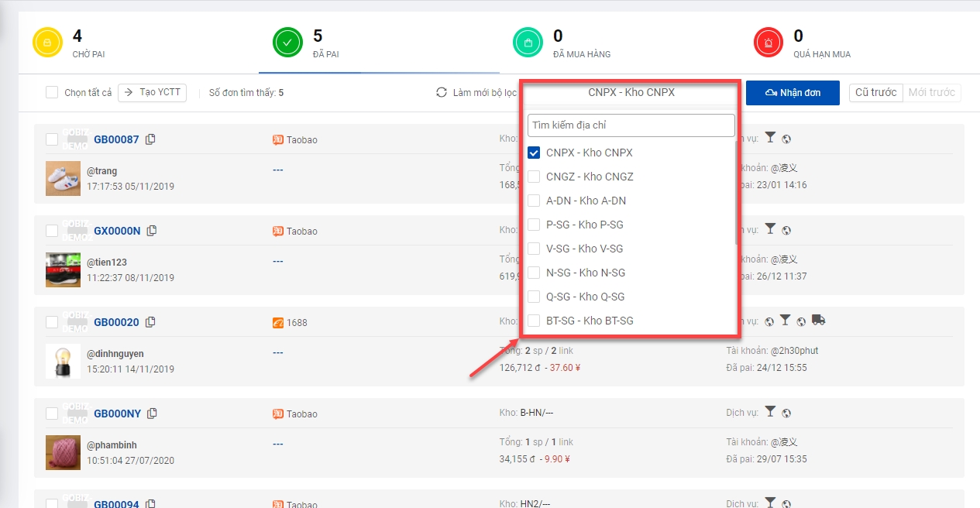Click the globe service icon on GB00087

coord(786,139)
